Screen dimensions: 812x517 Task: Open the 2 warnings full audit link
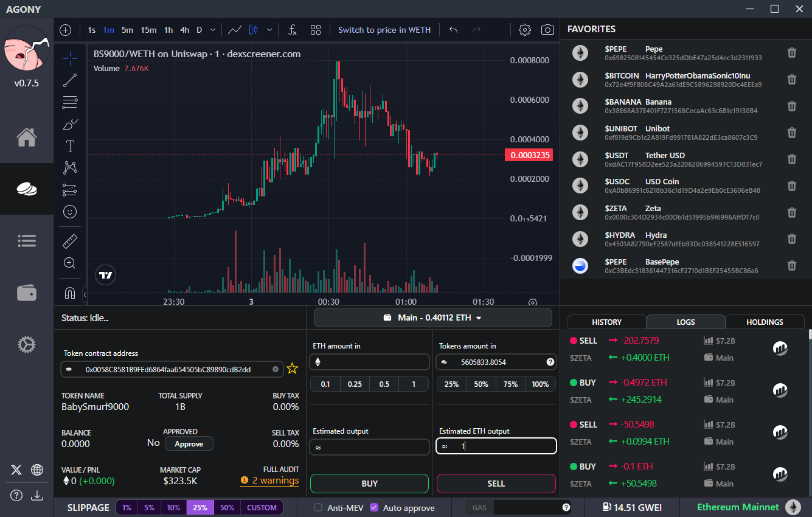click(x=269, y=481)
